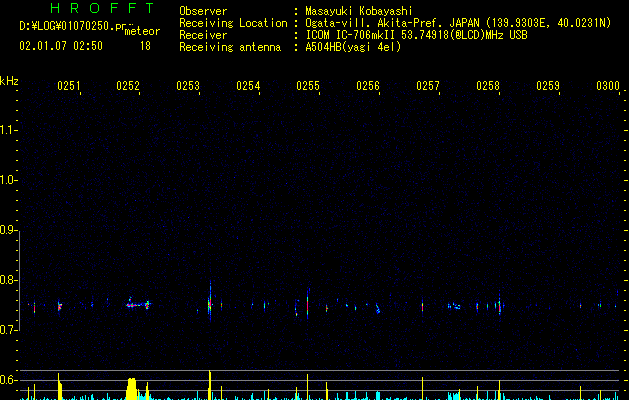Click the wide yellow intensity peak near 0252
The width and height of the screenshot is (629, 400).
tap(132, 389)
